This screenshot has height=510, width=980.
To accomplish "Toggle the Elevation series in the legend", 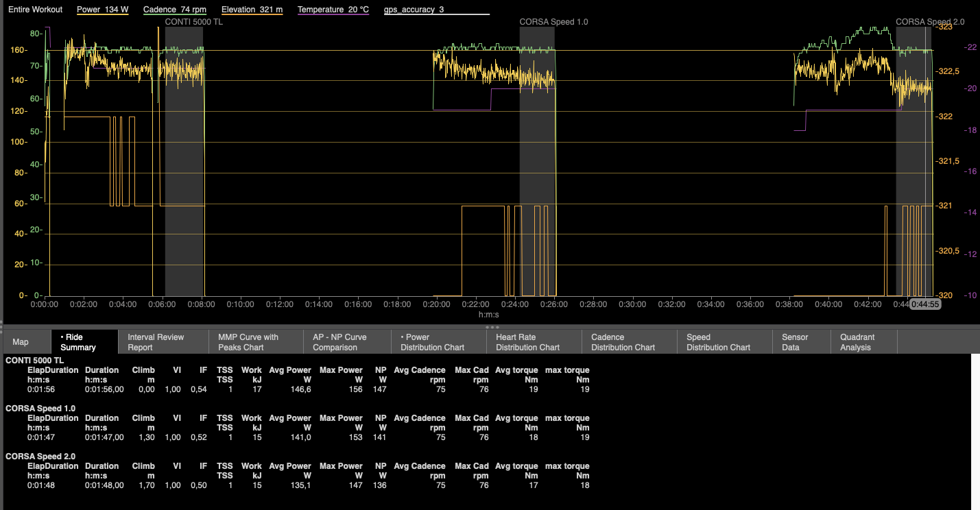I will [x=252, y=10].
